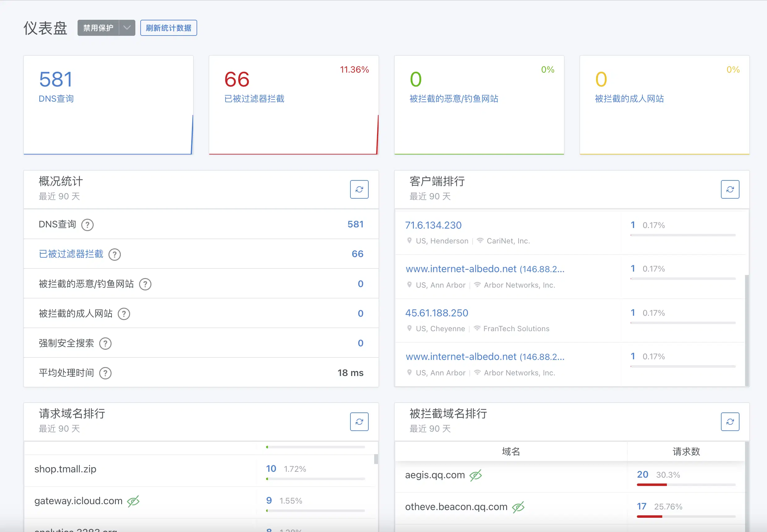Click the 禁用保护 button
Viewport: 767px width, 532px height.
98,28
